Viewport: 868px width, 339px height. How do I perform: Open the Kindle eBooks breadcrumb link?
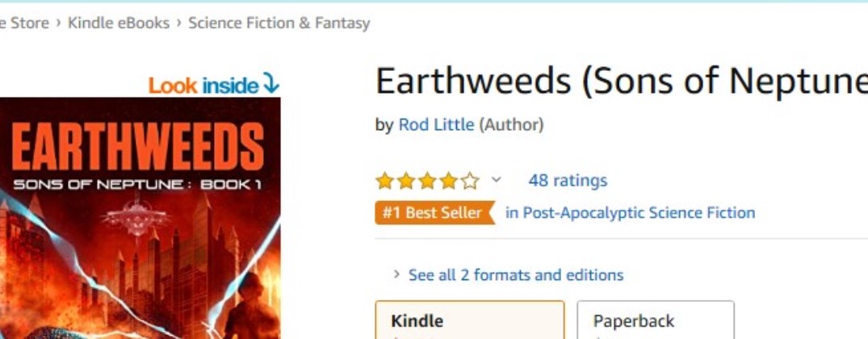tap(119, 23)
